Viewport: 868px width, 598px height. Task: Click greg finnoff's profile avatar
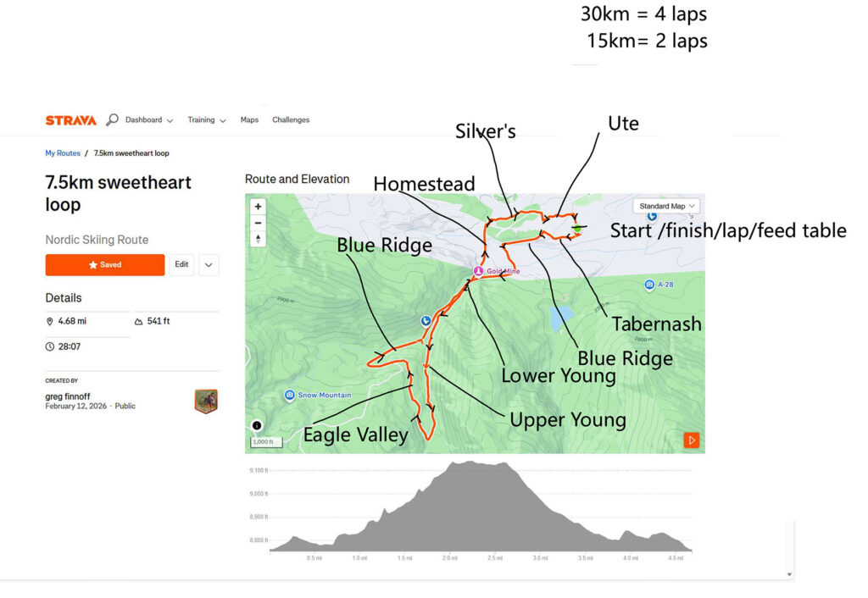[x=206, y=401]
